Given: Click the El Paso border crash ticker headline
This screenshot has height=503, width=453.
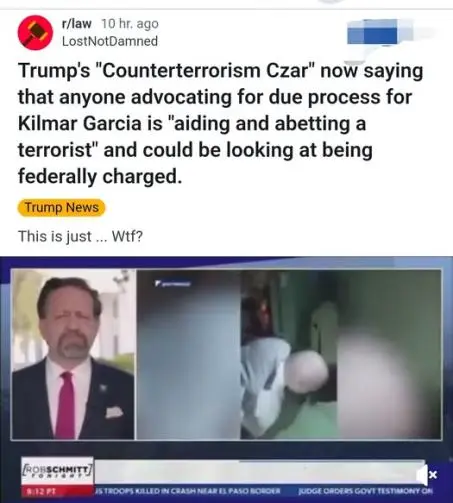Looking at the screenshot, I should (x=188, y=491).
